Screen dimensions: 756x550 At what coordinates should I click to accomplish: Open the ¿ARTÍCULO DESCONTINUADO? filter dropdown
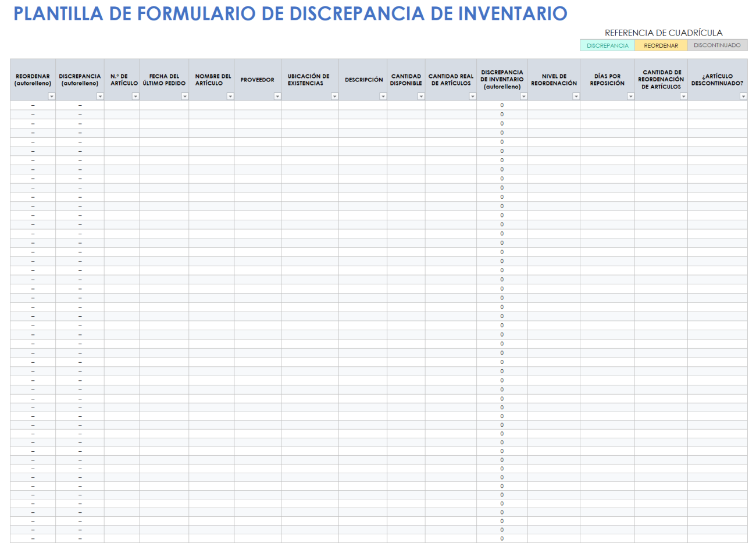[743, 96]
